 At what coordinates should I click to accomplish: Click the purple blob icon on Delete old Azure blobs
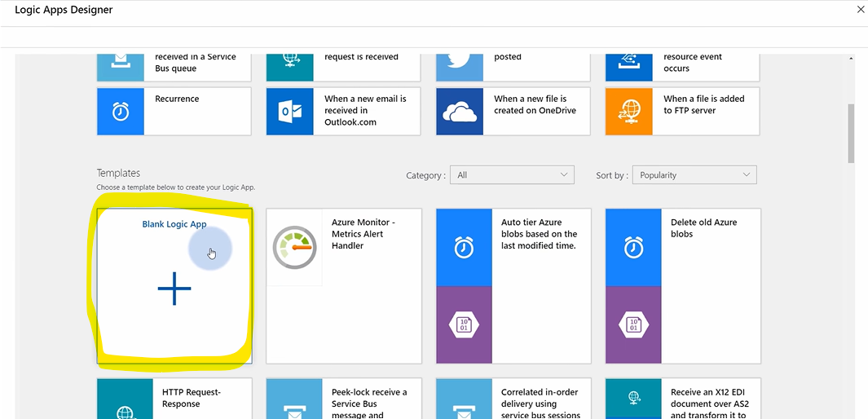(633, 325)
